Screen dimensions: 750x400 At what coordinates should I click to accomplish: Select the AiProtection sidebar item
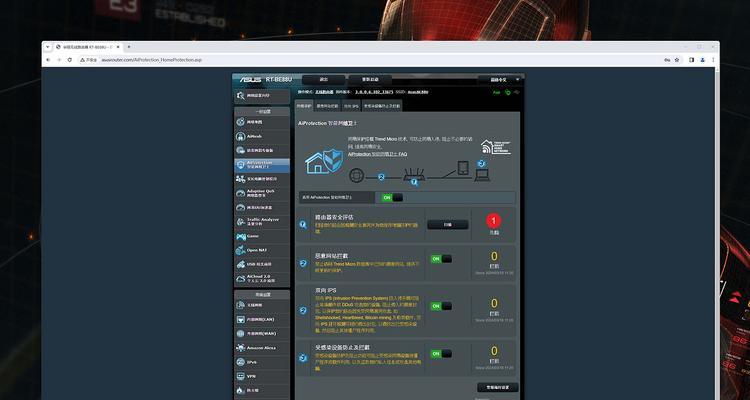[x=262, y=165]
